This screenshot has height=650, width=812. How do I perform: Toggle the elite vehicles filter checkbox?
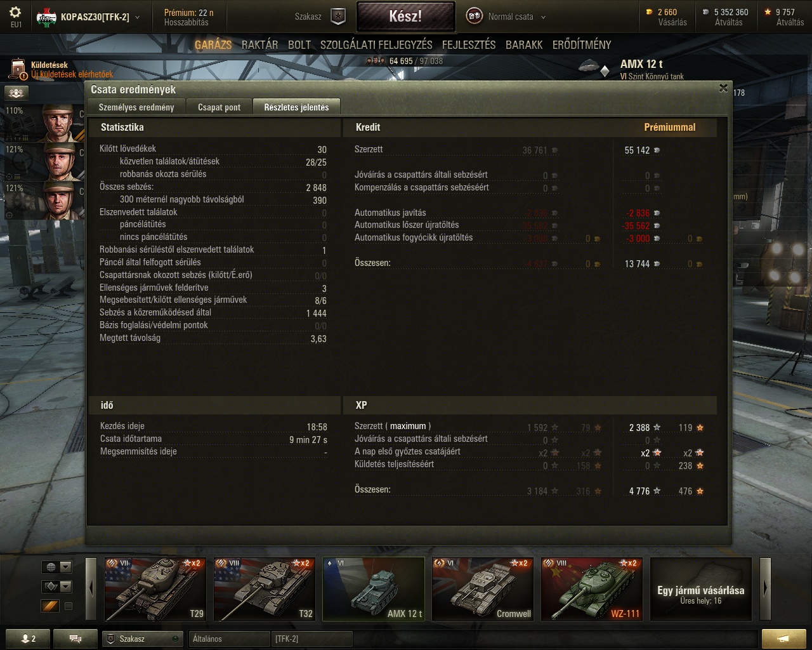(69, 606)
